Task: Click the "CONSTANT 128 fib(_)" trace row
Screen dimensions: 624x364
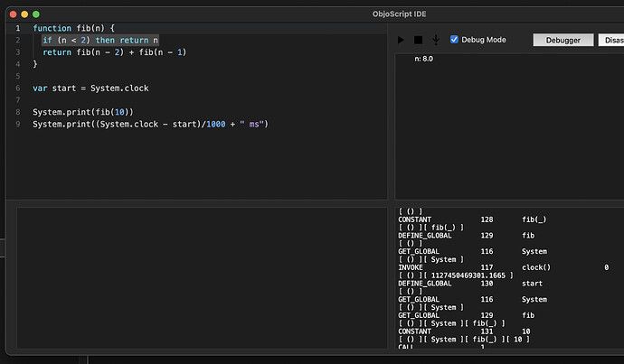Action: click(x=472, y=219)
